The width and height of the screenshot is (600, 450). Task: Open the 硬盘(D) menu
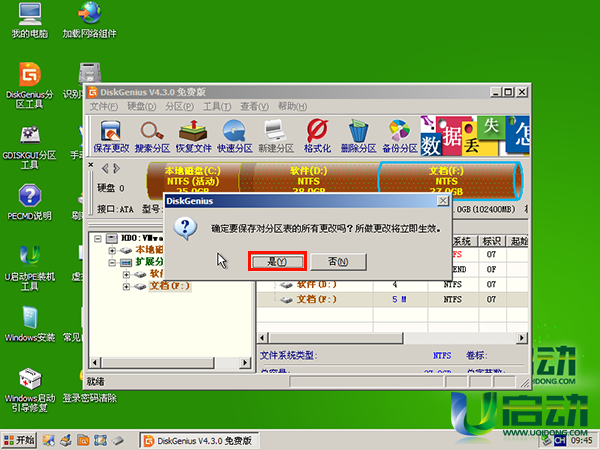(142, 106)
